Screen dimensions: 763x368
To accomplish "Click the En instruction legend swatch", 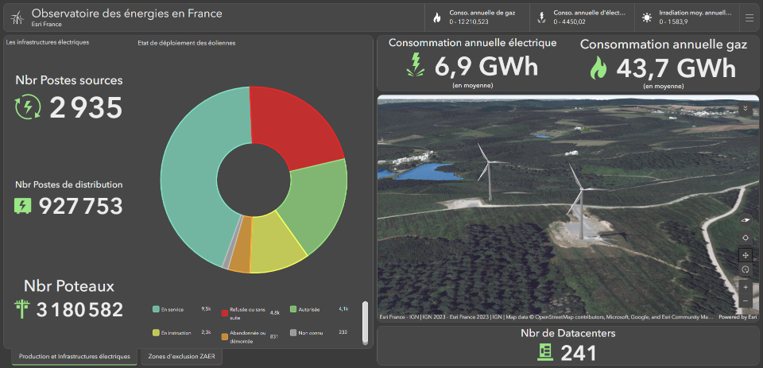I will [x=156, y=333].
